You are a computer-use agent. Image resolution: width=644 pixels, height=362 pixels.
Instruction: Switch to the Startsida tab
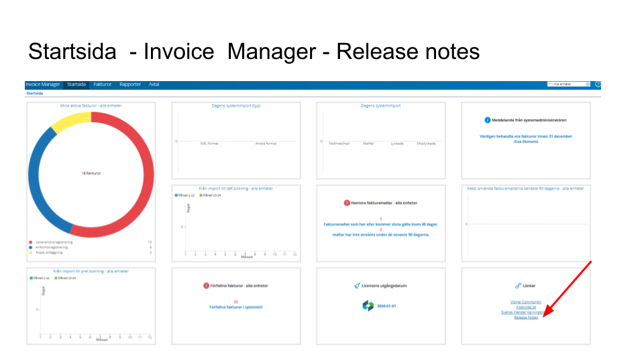point(76,84)
